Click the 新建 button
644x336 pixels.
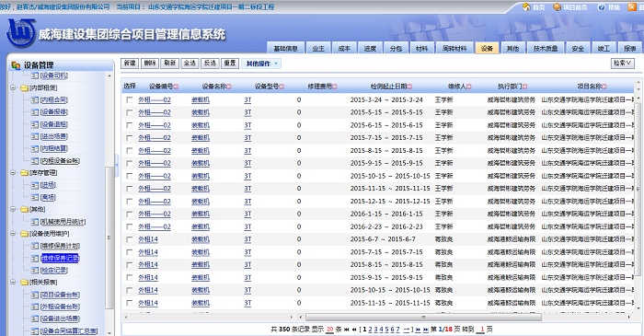pos(130,64)
